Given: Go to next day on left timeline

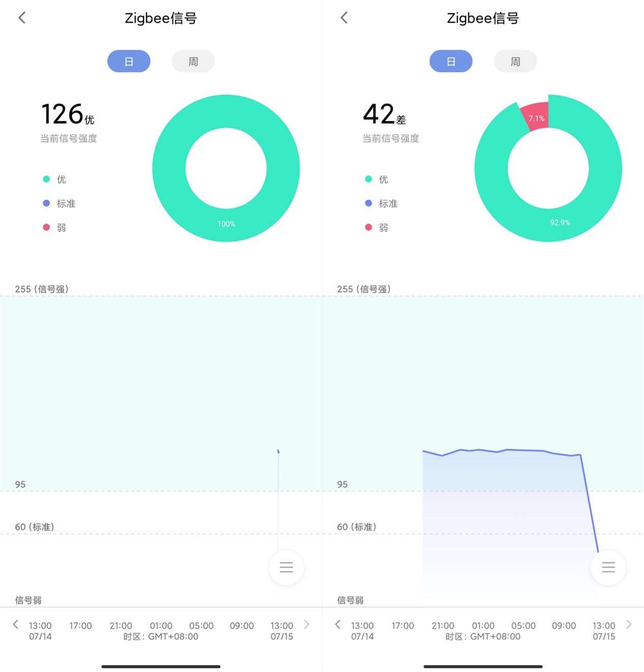Looking at the screenshot, I should coord(306,624).
